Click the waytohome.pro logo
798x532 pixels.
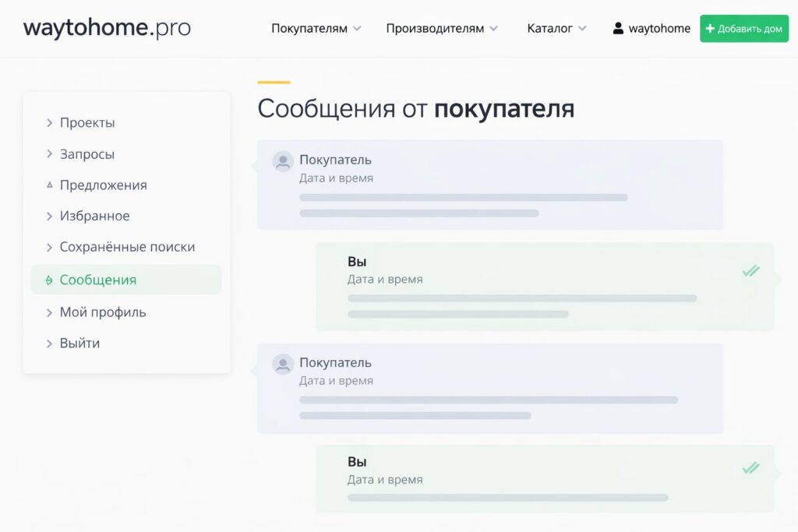(x=107, y=28)
